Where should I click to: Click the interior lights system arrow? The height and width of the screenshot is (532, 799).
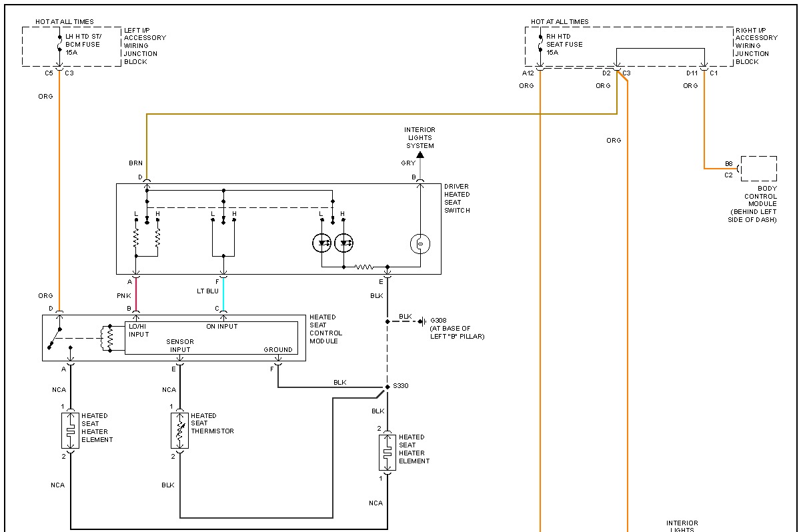420,155
